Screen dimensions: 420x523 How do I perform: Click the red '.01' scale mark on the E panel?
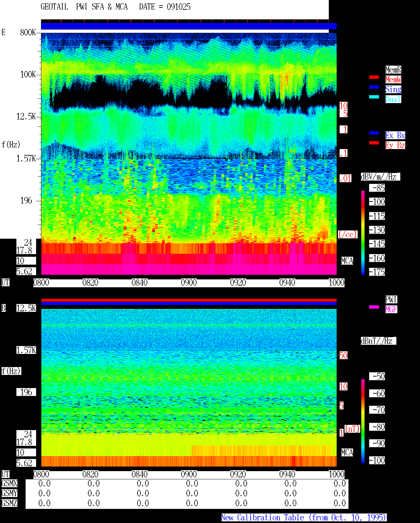pyautogui.click(x=345, y=179)
